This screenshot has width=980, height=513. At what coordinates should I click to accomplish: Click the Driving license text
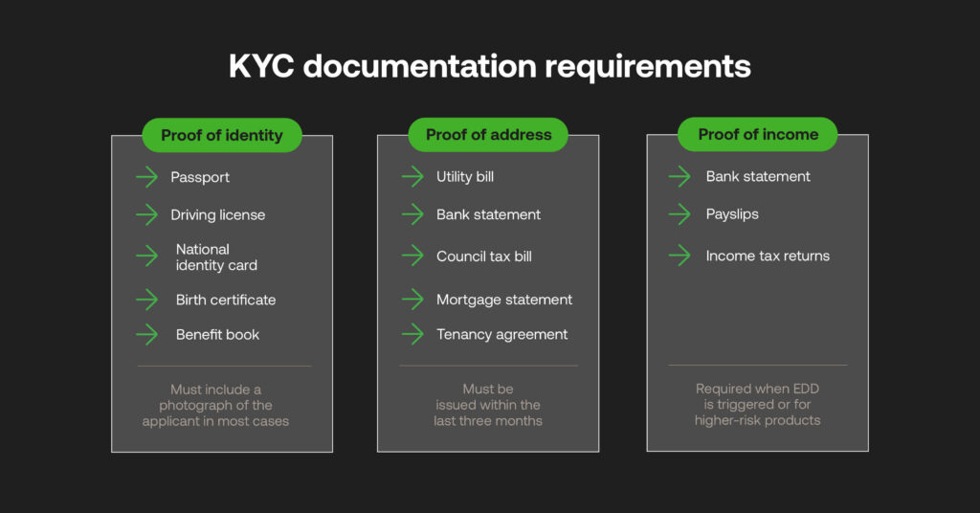point(218,215)
